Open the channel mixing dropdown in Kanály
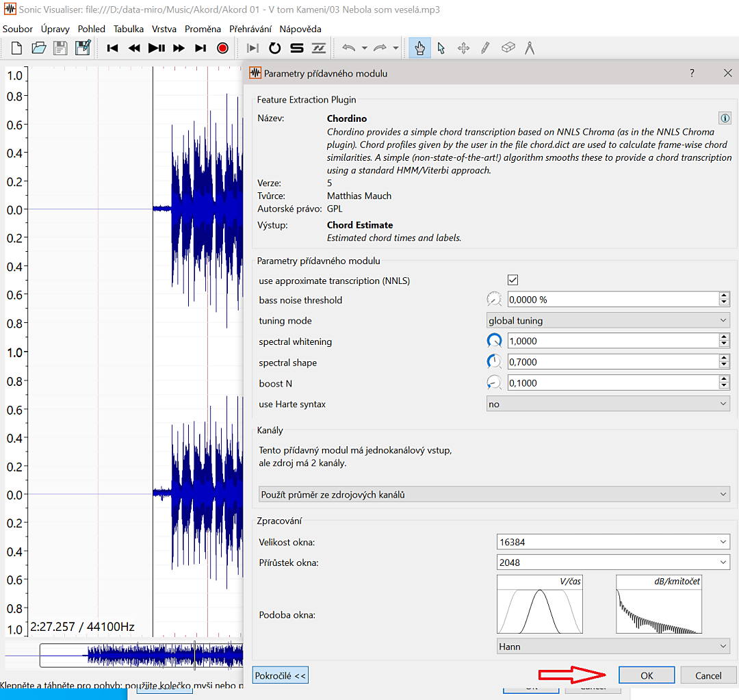The width and height of the screenshot is (739, 700). pos(495,495)
